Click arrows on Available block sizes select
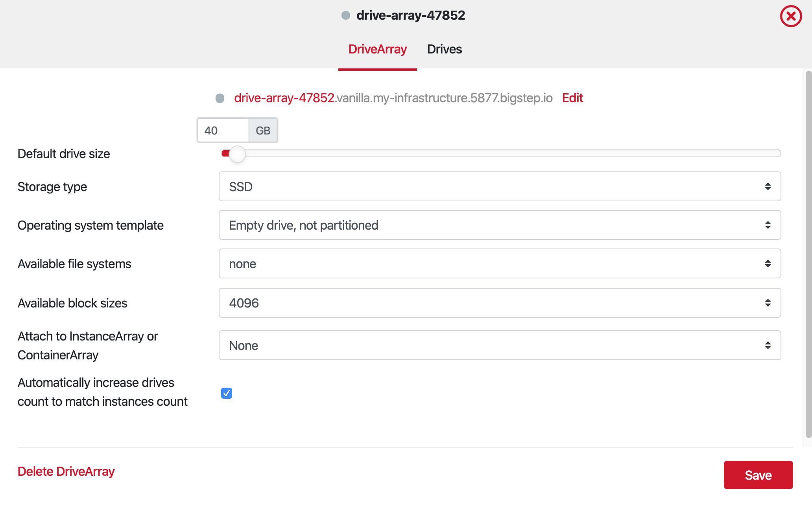The width and height of the screenshot is (812, 508). [768, 303]
